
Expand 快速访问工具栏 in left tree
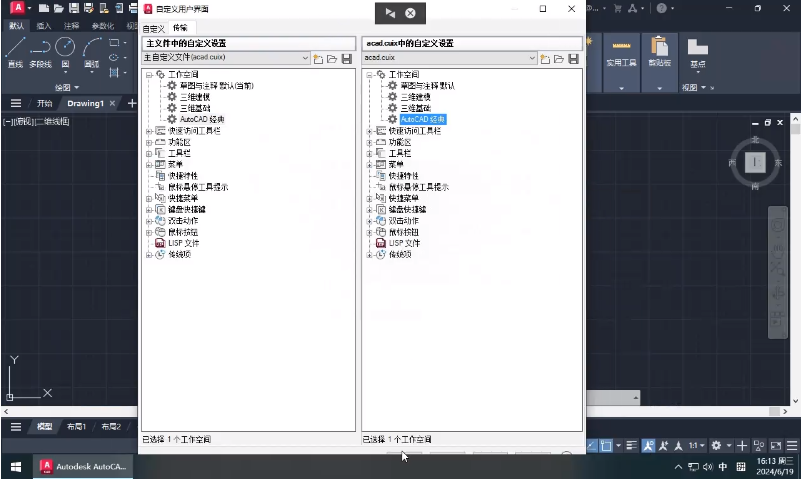coord(149,131)
